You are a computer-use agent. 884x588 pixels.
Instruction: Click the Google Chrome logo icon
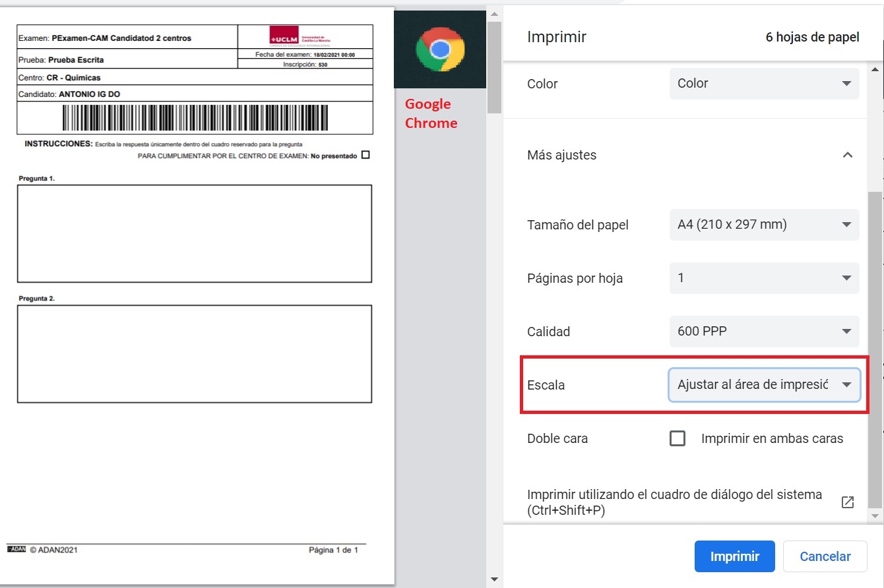point(440,49)
